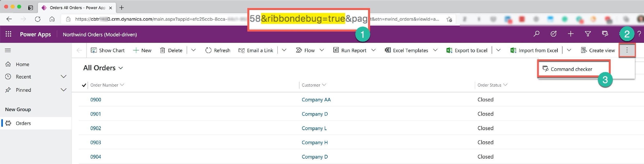
Task: Click the Power Apps header title
Action: [x=36, y=34]
